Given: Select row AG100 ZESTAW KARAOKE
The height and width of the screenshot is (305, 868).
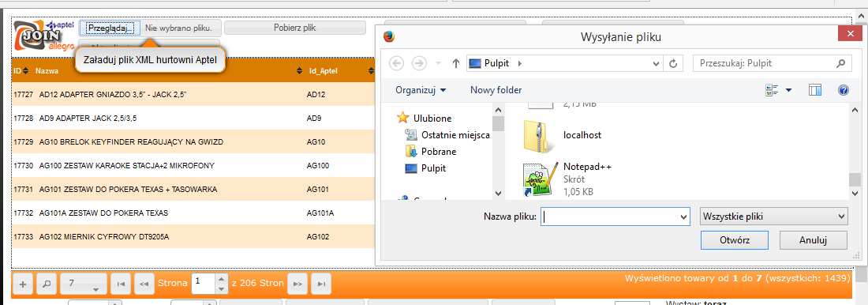Looking at the screenshot, I should coord(193,165).
